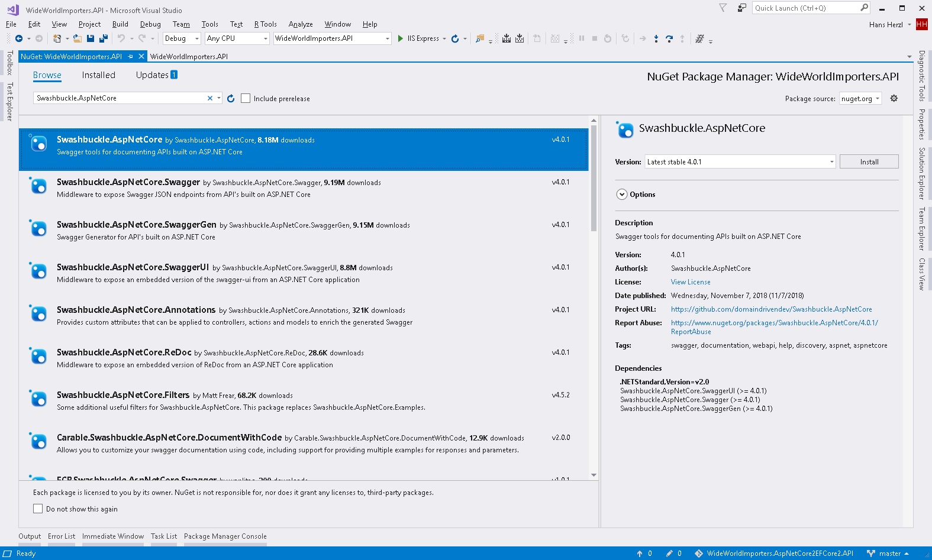Start debugging with the green play icon

click(401, 38)
